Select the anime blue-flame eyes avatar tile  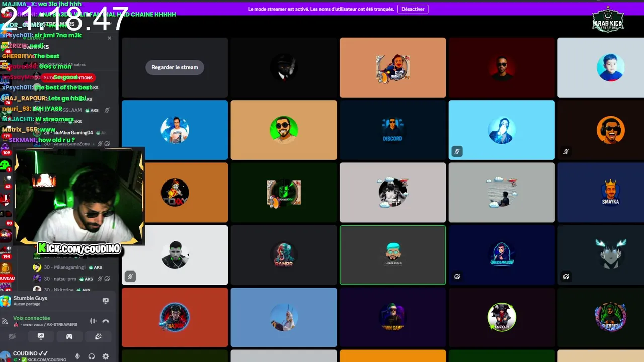[601, 255]
